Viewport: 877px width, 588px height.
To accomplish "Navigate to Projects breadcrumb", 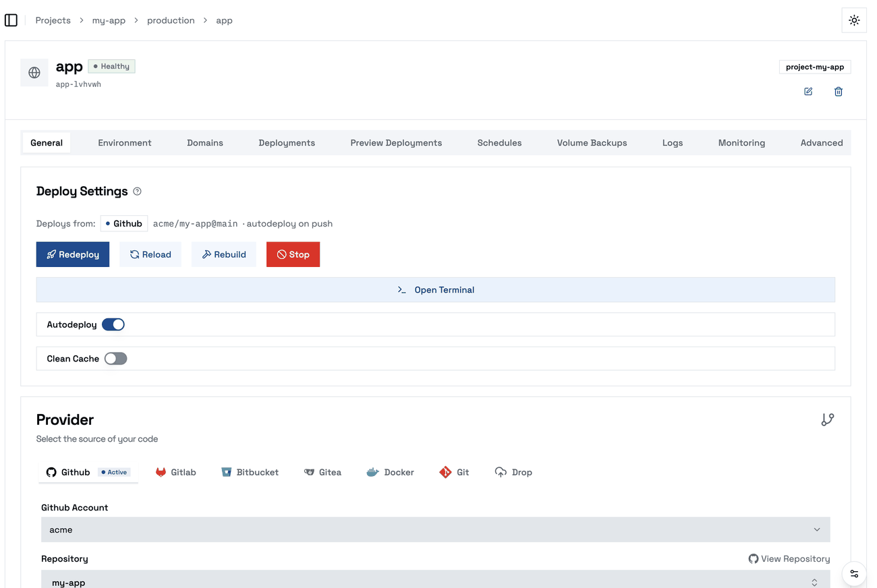I will (53, 20).
